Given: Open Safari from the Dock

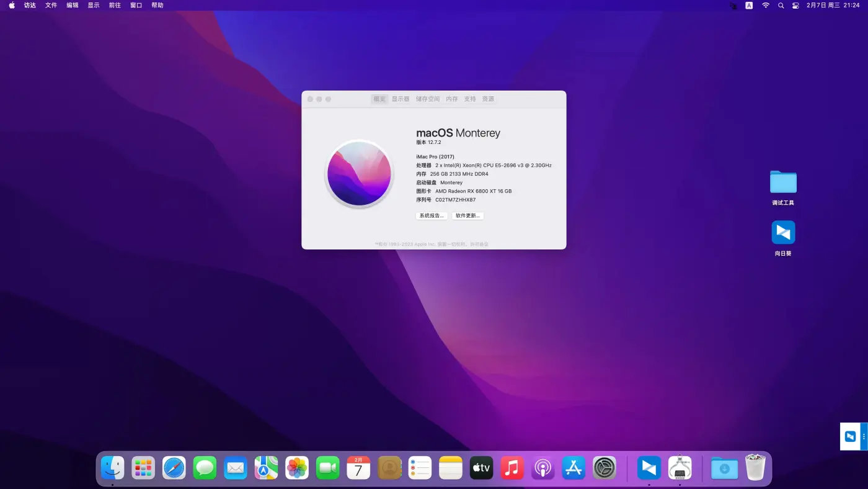Looking at the screenshot, I should click(174, 468).
